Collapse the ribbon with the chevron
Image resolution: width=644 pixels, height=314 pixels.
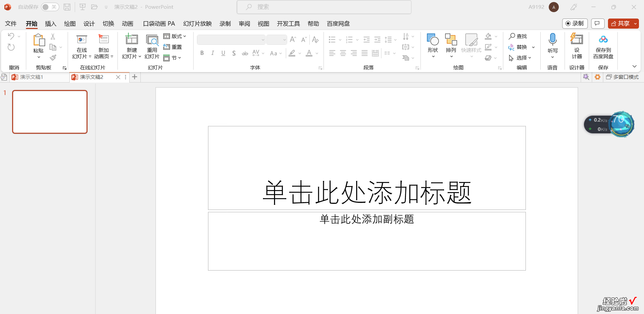click(635, 66)
